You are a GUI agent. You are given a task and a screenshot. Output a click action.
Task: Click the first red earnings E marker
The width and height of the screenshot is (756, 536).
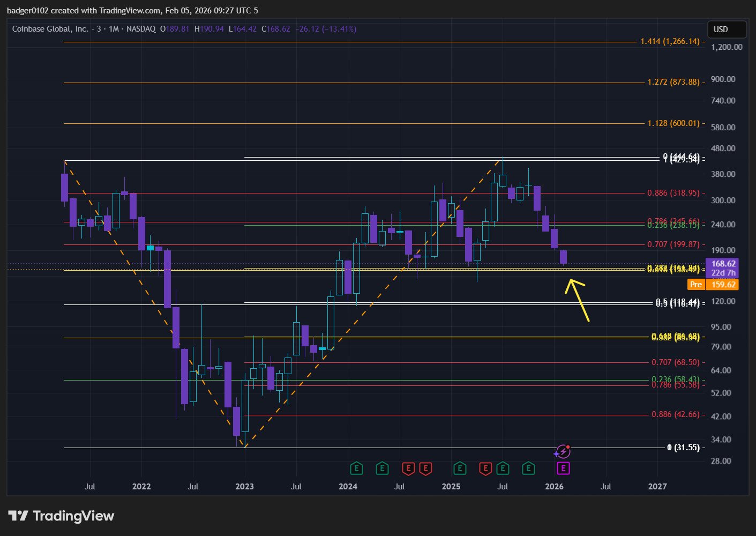pos(408,468)
